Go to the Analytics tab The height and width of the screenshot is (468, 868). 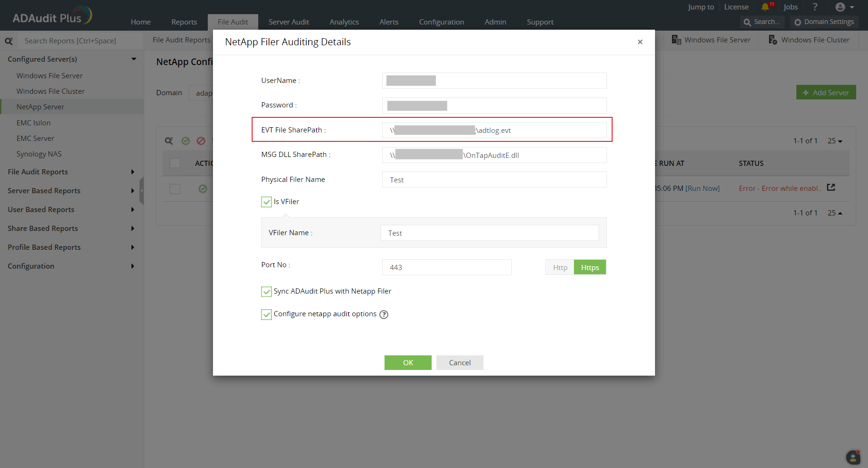click(x=344, y=22)
